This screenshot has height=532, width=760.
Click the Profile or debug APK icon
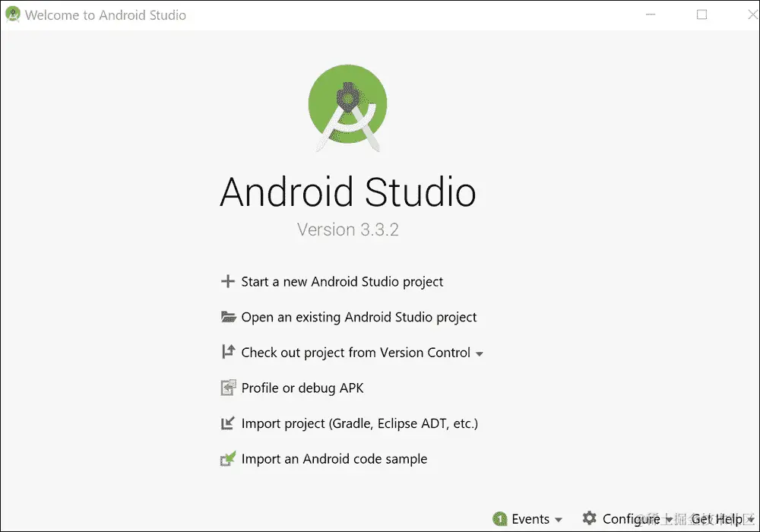click(x=228, y=388)
